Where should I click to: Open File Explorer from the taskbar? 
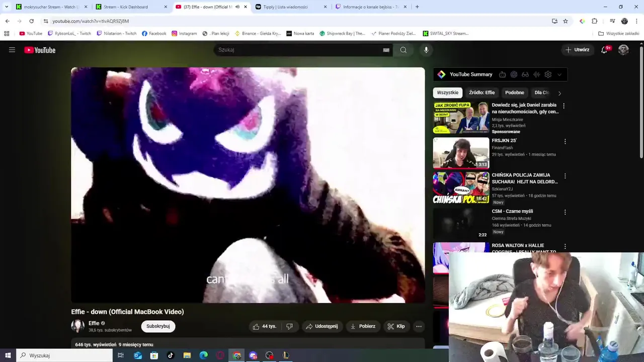click(x=187, y=355)
